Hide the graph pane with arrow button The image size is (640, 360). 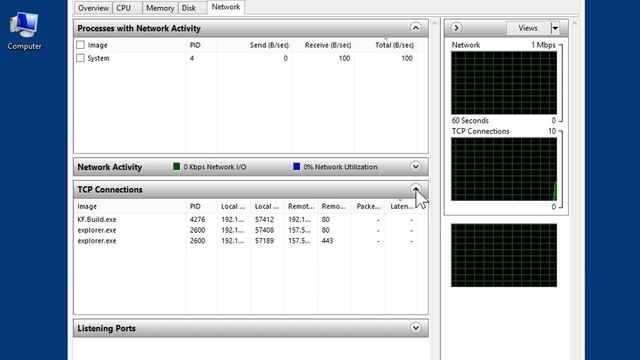tap(456, 28)
